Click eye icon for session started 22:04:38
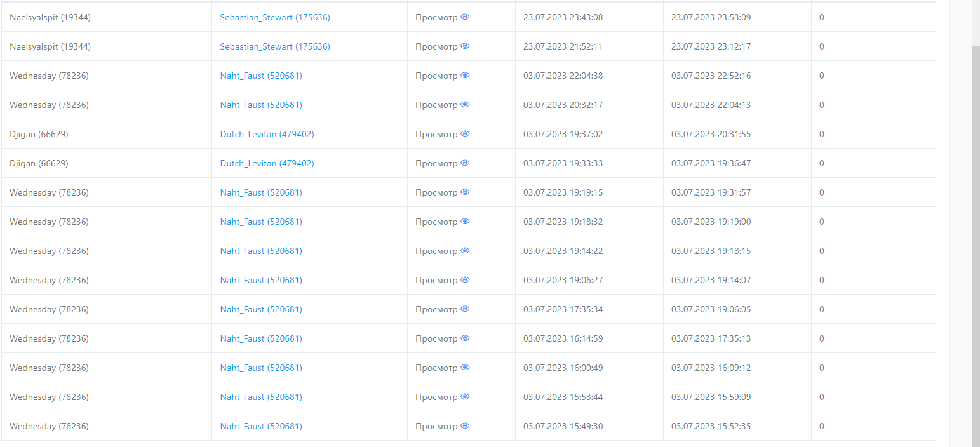The image size is (980, 447). point(465,76)
